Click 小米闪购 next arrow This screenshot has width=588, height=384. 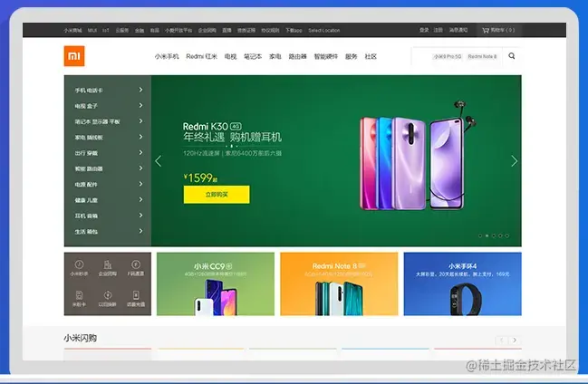point(515,341)
